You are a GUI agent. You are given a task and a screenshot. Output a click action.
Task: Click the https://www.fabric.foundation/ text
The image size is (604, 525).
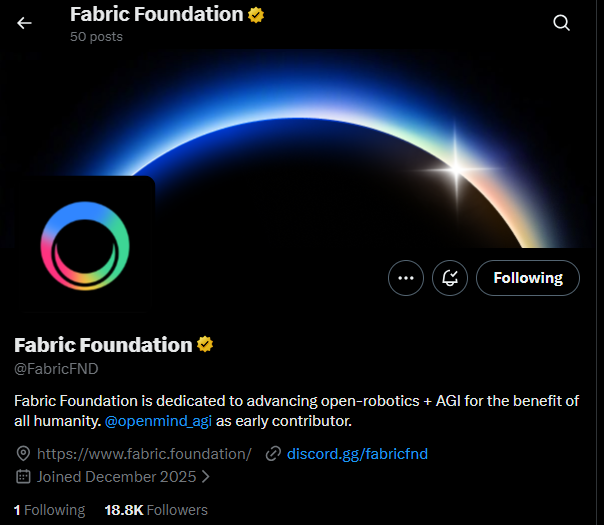click(x=144, y=454)
